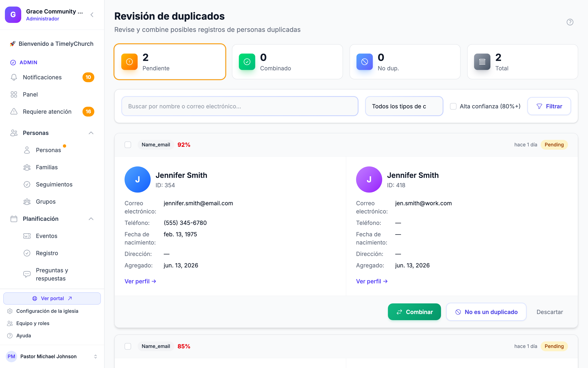Click the ADMIN section label
Viewport: 588px width, 368px height.
pyautogui.click(x=28, y=62)
